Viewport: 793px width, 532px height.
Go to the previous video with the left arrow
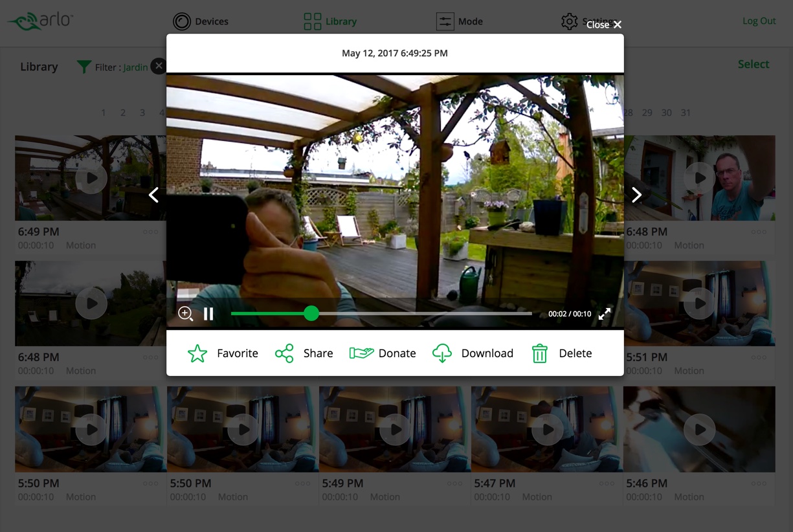pyautogui.click(x=154, y=195)
